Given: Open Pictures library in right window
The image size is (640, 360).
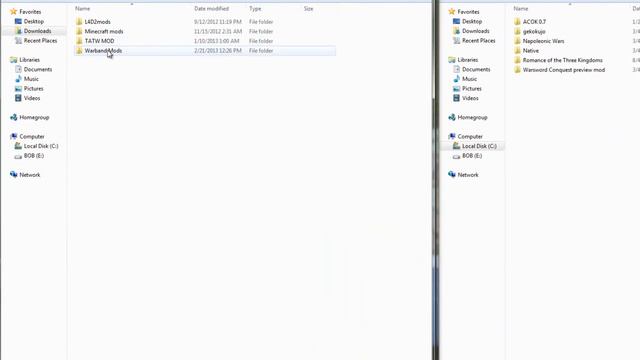Looking at the screenshot, I should click(472, 89).
